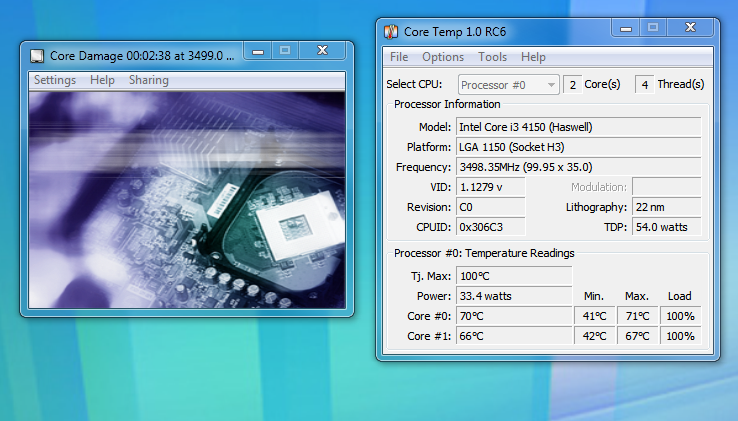This screenshot has width=738, height=421.
Task: Click the Core Damage window title icon
Action: [x=37, y=56]
